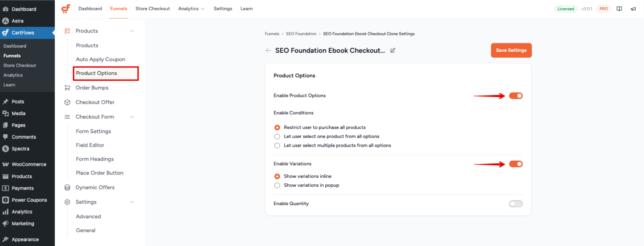Open Auto Apply Coupon settings
This screenshot has height=246, width=644.
pos(101,59)
